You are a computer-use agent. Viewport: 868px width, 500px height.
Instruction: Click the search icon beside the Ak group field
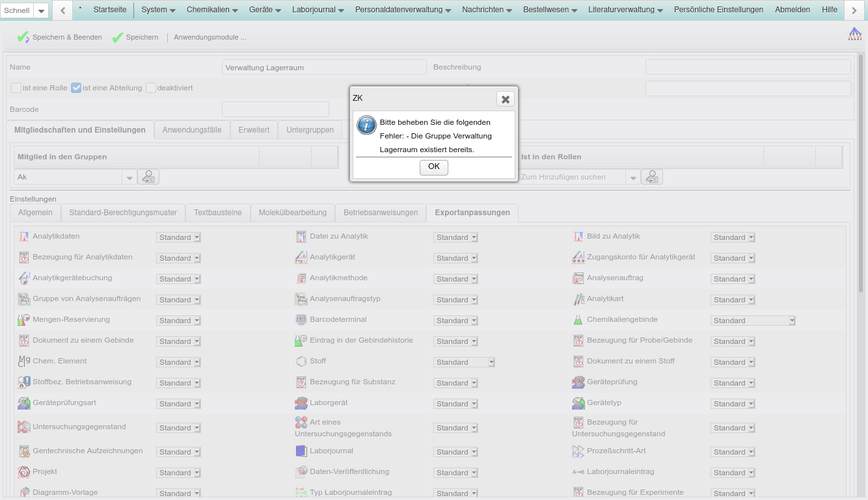(148, 177)
